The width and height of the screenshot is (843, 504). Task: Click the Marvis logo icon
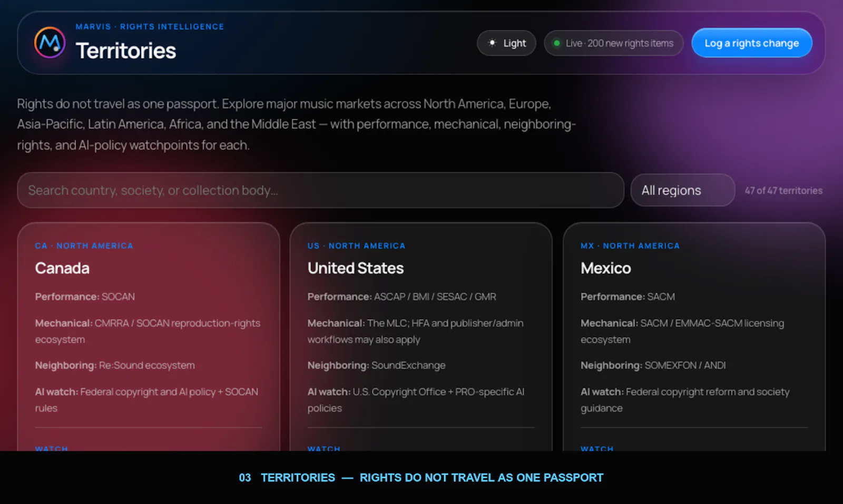click(50, 43)
